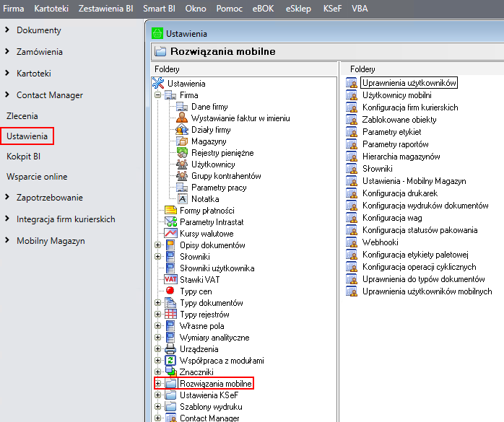
Task: Open Konfiguracja firm kurierskich entry
Action: pos(409,107)
